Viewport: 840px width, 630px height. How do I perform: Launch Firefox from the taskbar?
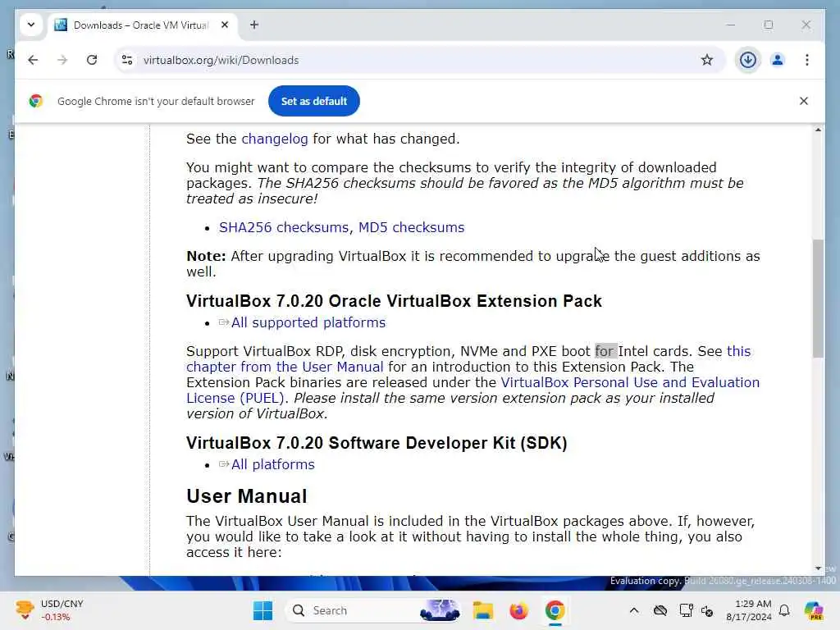[x=518, y=610]
